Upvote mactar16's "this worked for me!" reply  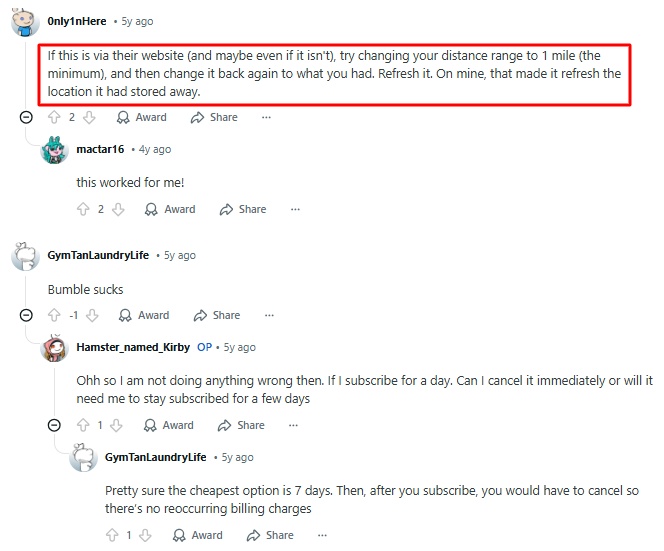[x=83, y=209]
